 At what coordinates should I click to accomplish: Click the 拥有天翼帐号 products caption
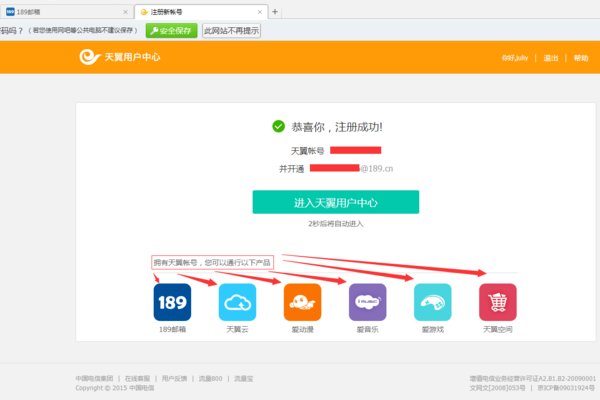(212, 263)
